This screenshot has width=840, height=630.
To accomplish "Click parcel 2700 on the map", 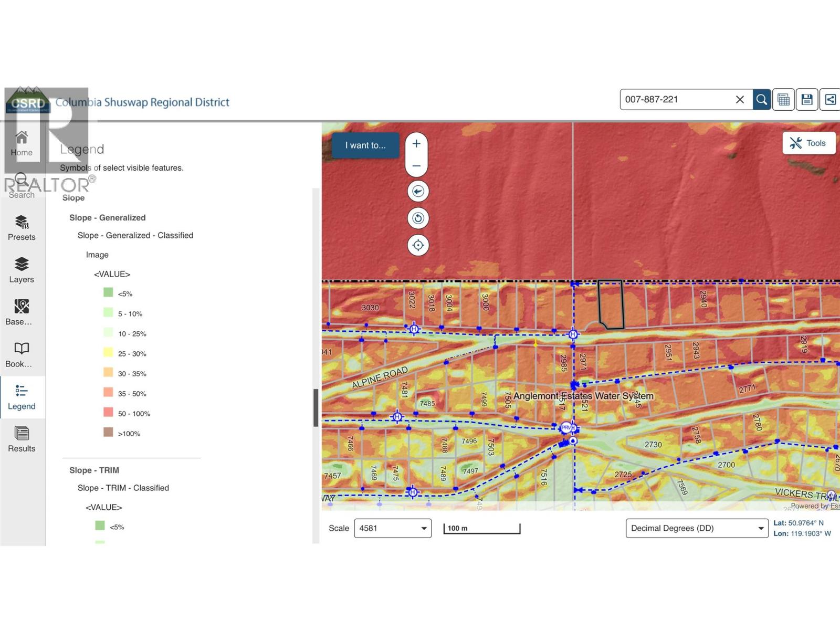I will [x=727, y=465].
